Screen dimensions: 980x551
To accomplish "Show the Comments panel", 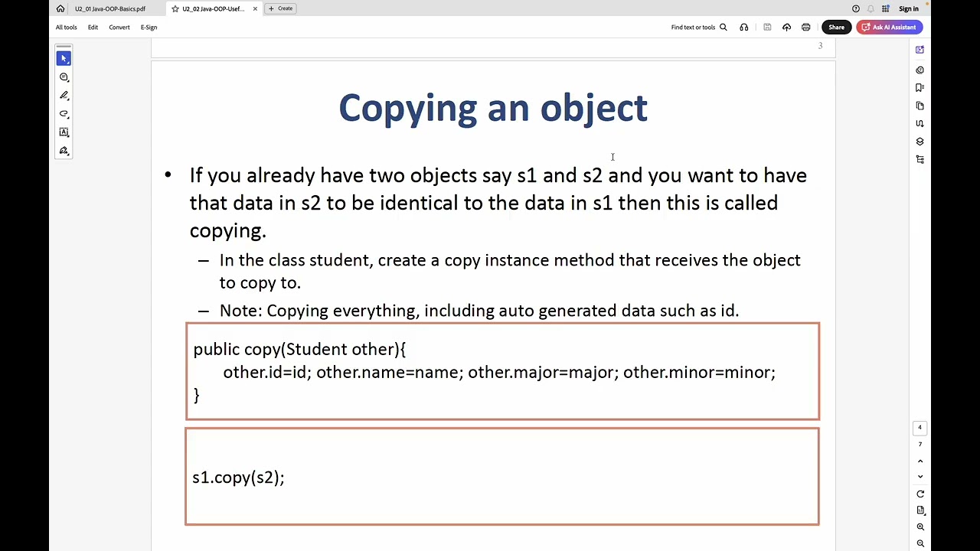I will coord(920,70).
